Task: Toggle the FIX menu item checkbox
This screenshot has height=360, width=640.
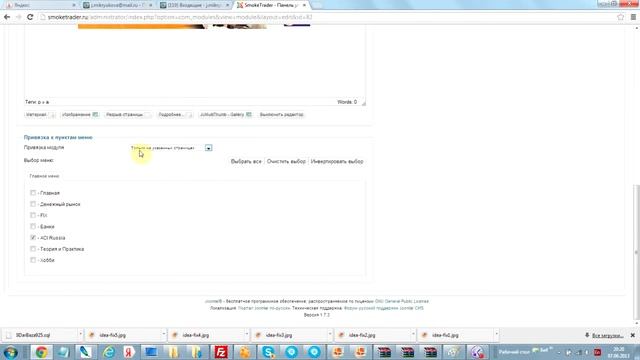Action: click(33, 215)
